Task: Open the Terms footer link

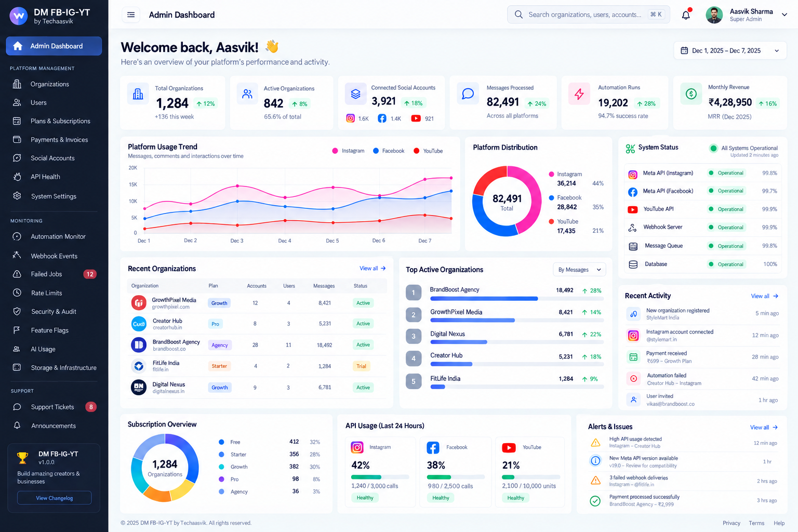Action: (756, 523)
